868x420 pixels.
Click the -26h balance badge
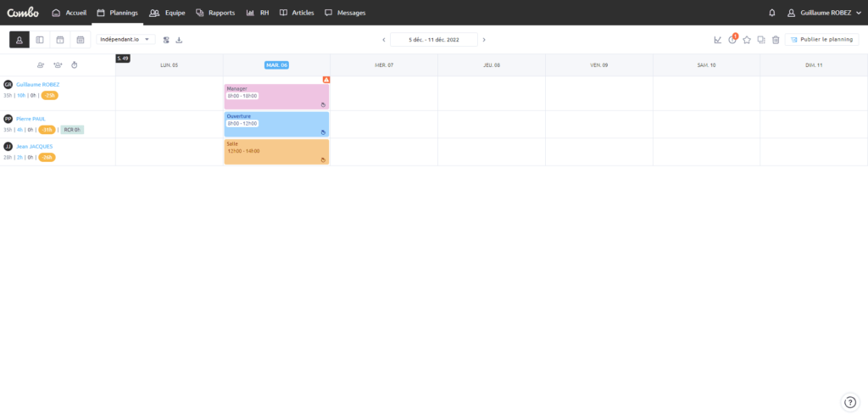pos(47,157)
